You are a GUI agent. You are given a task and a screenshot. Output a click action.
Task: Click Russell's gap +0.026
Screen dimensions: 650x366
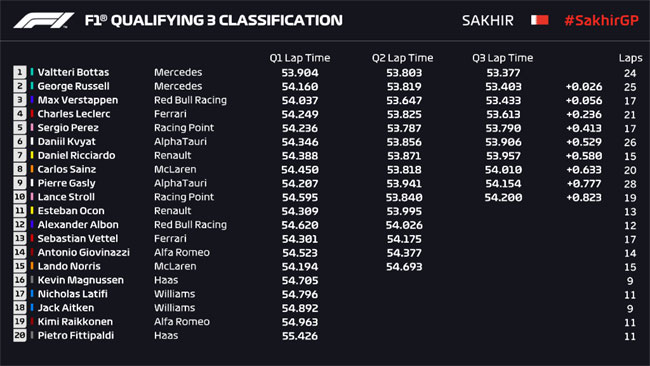(x=584, y=87)
